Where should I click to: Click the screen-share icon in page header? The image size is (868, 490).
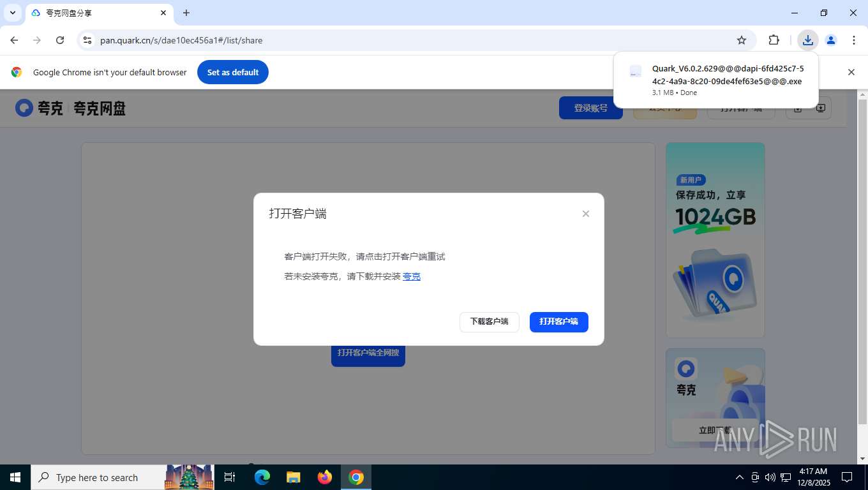tap(821, 108)
